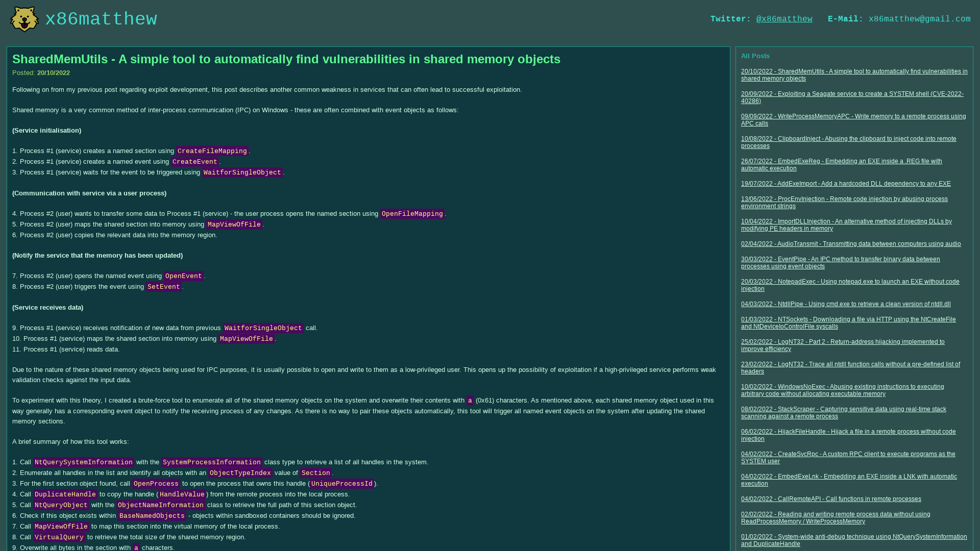The width and height of the screenshot is (980, 551).
Task: Click the x86matthew email address
Action: 920,19
